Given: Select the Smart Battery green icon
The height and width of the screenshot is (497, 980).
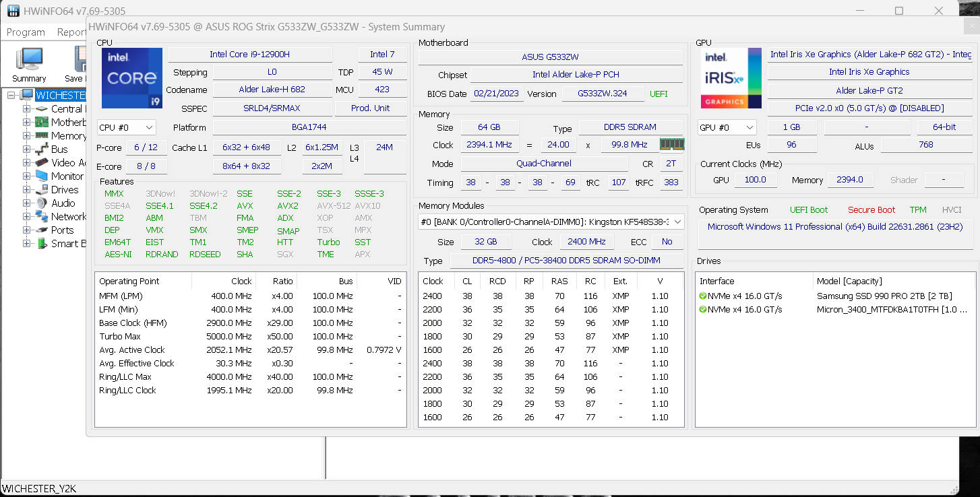Looking at the screenshot, I should pyautogui.click(x=42, y=244).
